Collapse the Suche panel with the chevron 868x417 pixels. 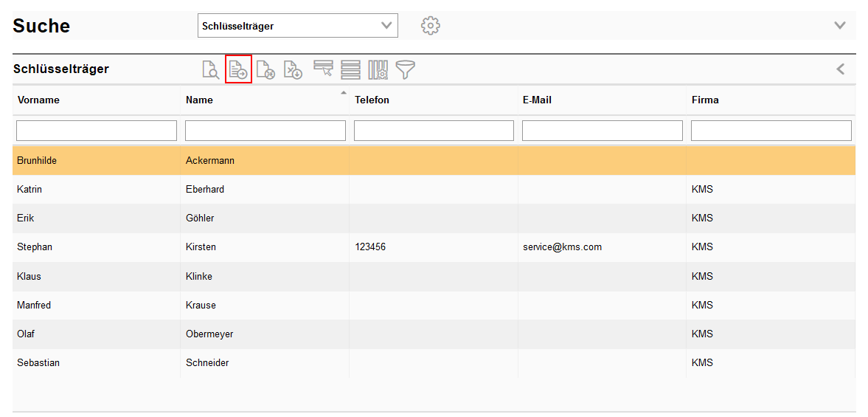[839, 26]
